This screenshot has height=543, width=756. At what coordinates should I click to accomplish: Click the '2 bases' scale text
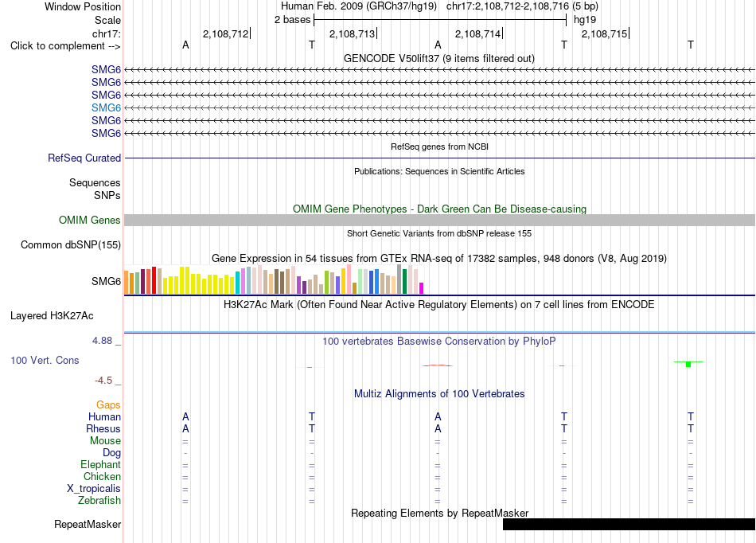click(293, 20)
